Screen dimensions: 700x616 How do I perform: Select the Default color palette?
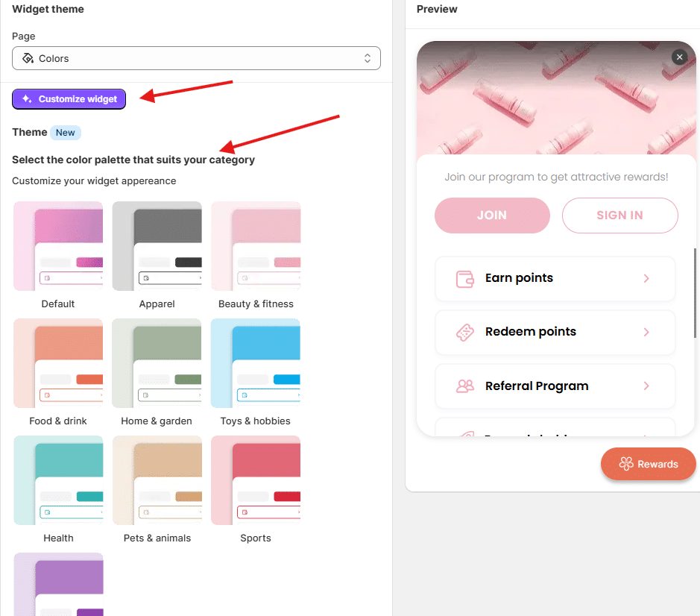coord(58,245)
